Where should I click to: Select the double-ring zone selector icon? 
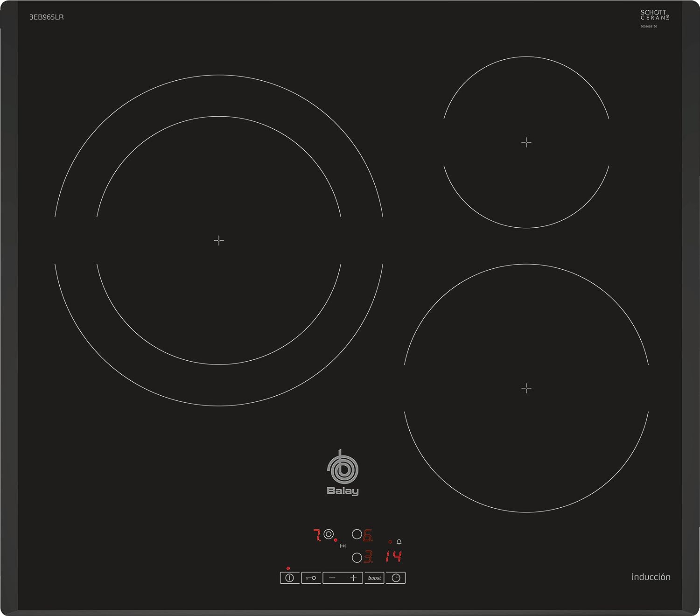329,534
